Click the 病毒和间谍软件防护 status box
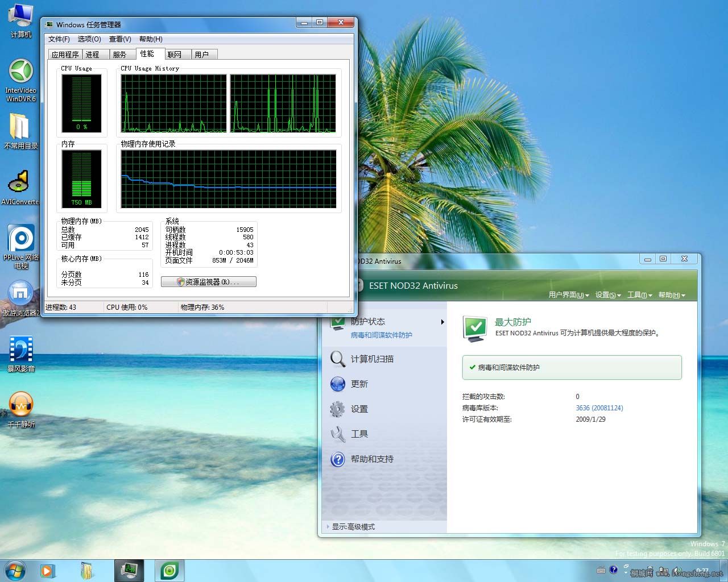The width and height of the screenshot is (728, 582). point(572,367)
